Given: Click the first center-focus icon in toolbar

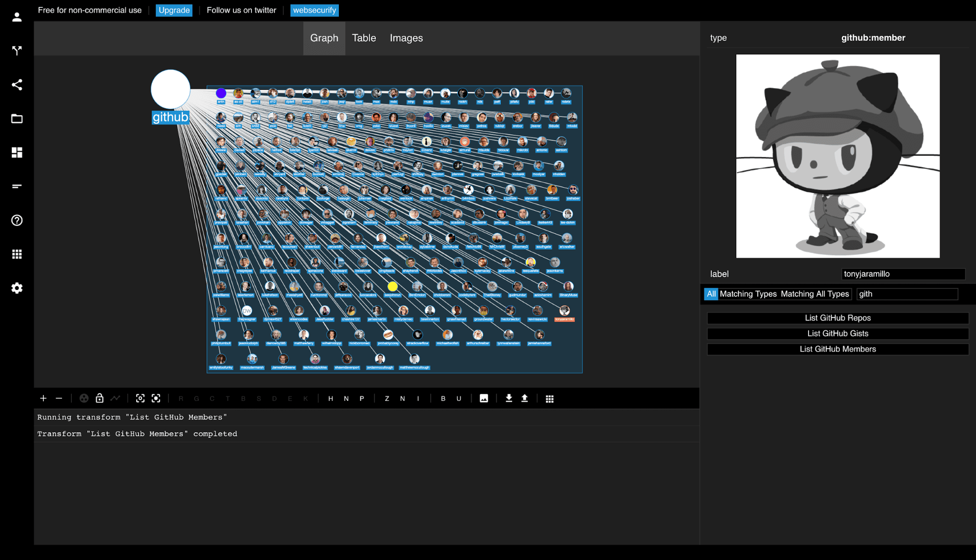Looking at the screenshot, I should (140, 398).
